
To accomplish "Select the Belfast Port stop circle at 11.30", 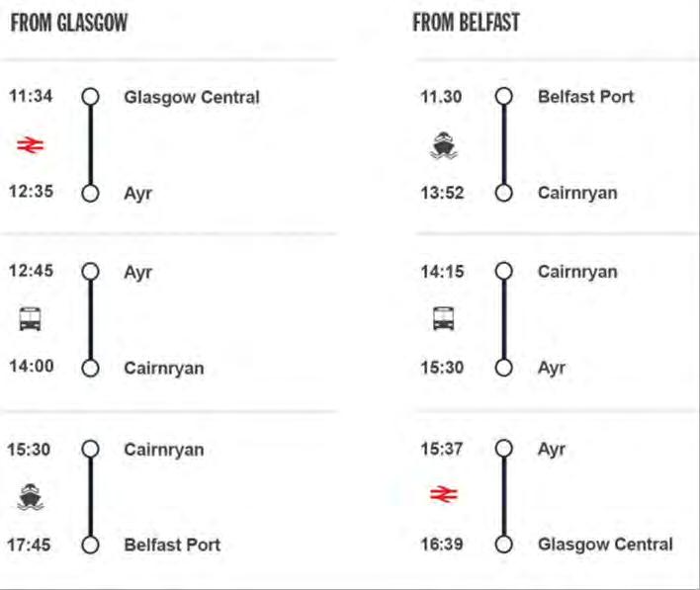I will coord(504,96).
